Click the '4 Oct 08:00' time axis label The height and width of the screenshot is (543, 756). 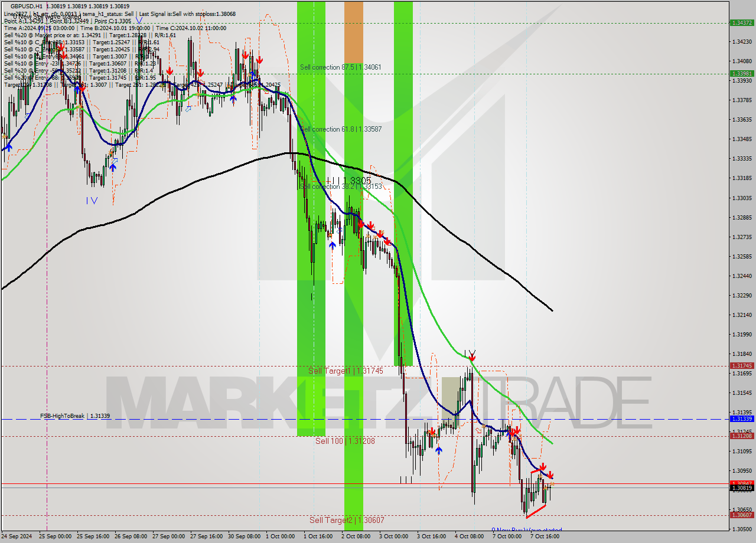click(469, 537)
